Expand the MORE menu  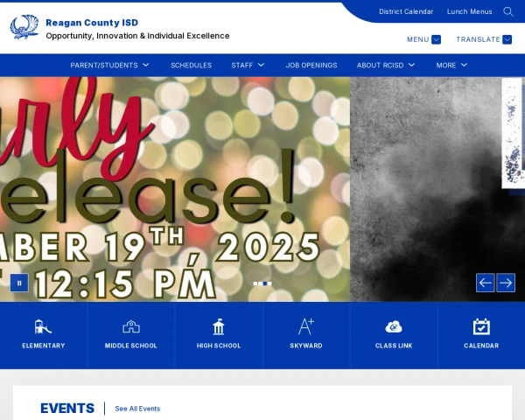(451, 65)
